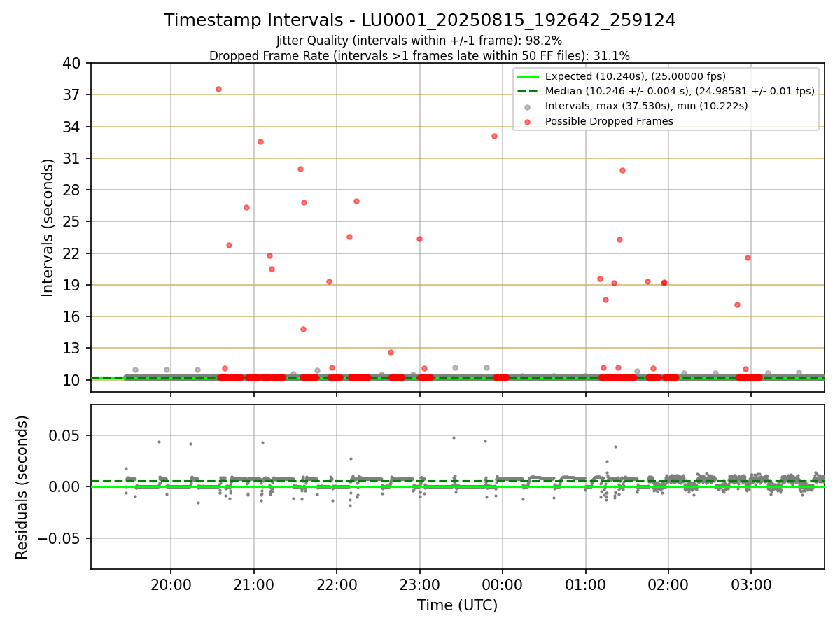Click the 'Time (UTC)' x-axis label
This screenshot has height=630, width=840.
coord(457,605)
